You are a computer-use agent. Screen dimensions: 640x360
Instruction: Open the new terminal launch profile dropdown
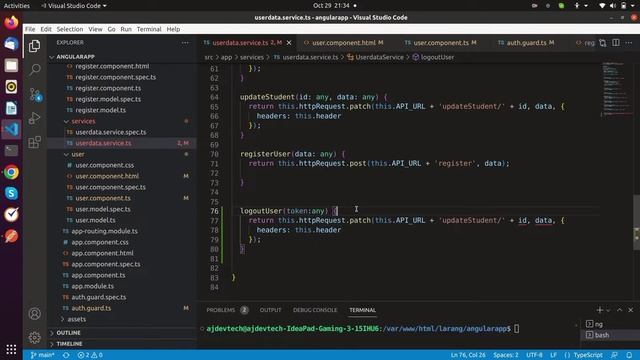608,311
